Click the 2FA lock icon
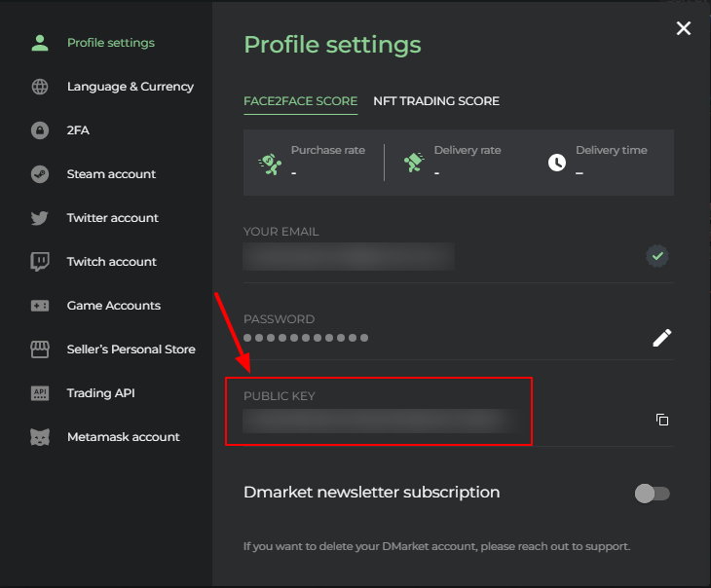 (40, 130)
